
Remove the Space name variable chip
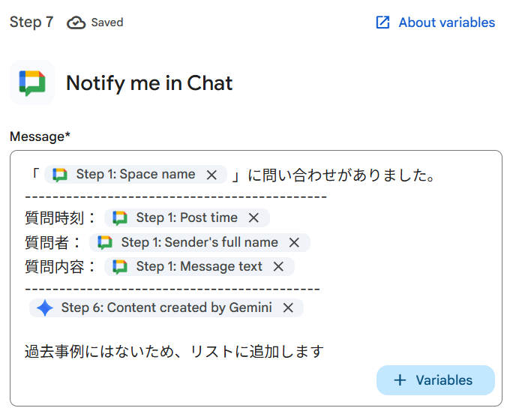click(212, 175)
